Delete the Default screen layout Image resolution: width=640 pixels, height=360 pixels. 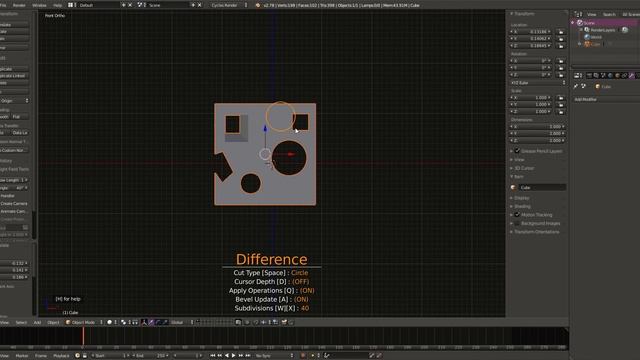(130, 5)
